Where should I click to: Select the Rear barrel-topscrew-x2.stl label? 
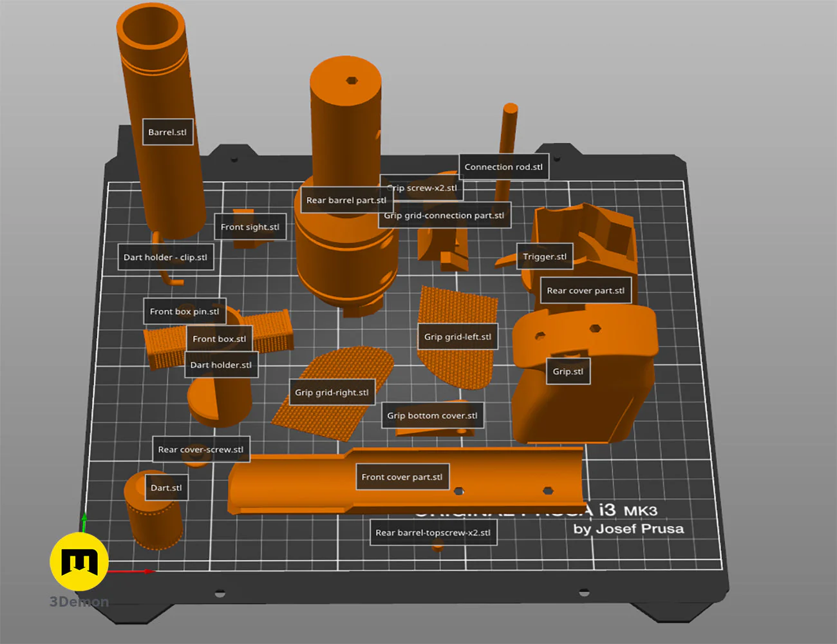[433, 533]
